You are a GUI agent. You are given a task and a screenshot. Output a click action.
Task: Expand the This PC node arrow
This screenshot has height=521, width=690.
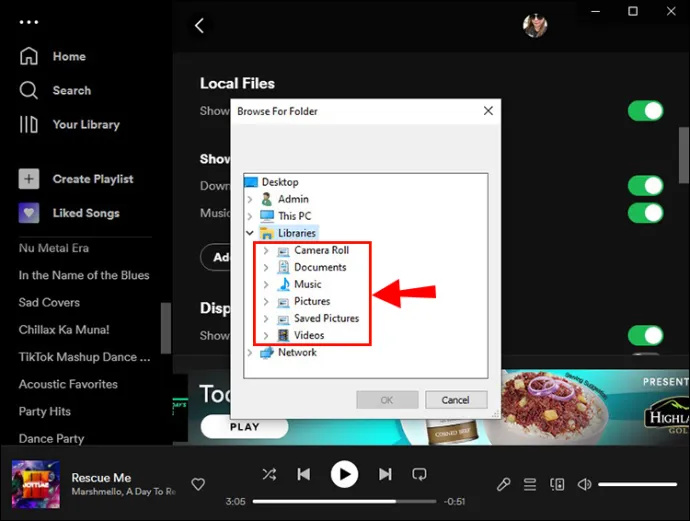coord(250,216)
